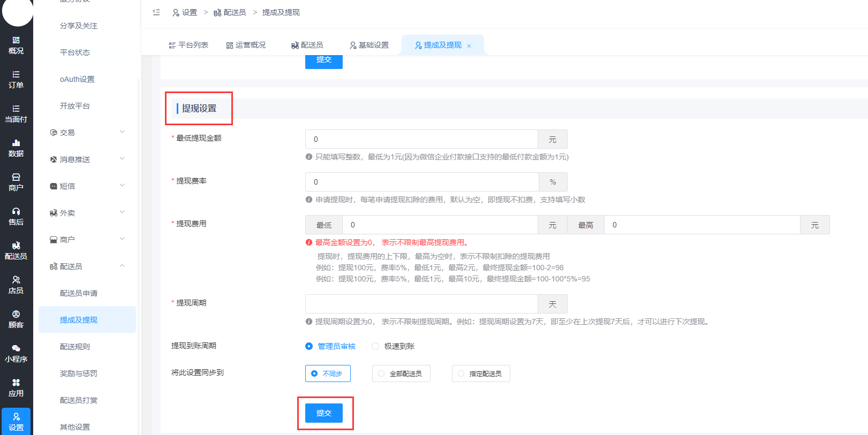Expand the 商户 submenu group
This screenshot has height=435, width=868.
87,240
